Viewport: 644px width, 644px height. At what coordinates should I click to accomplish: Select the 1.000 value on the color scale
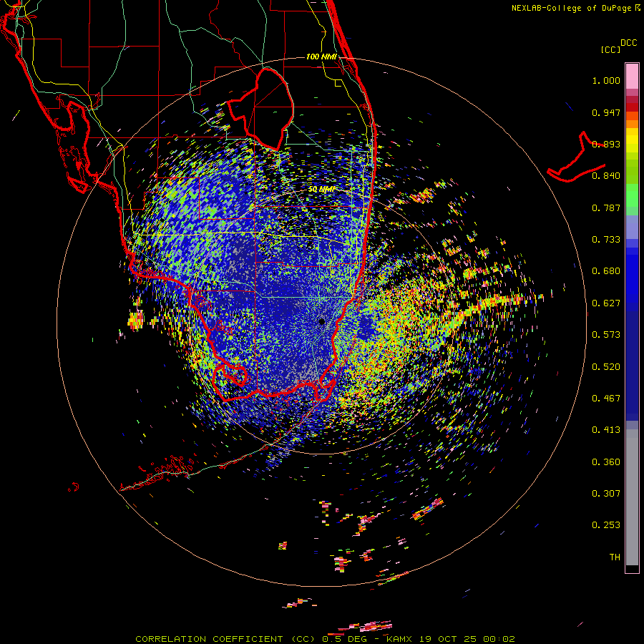point(606,80)
